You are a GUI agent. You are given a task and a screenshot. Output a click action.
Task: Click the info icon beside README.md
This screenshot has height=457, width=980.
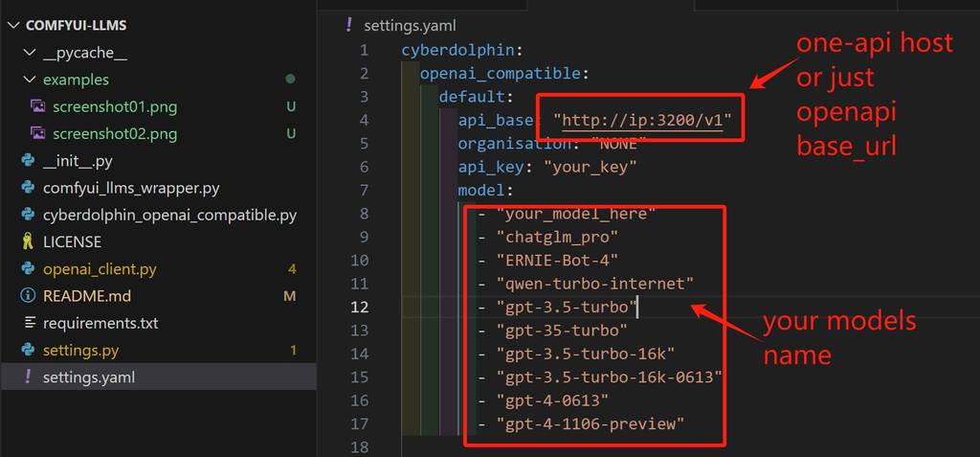click(28, 296)
